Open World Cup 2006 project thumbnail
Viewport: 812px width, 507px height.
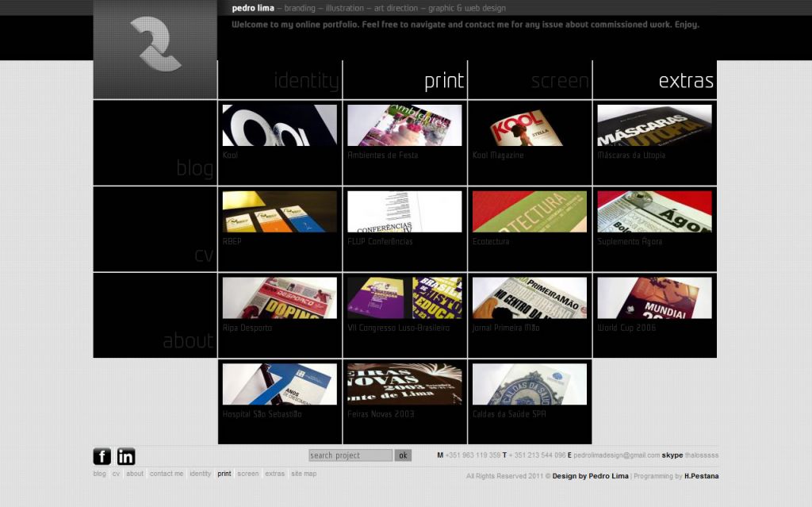(654, 298)
